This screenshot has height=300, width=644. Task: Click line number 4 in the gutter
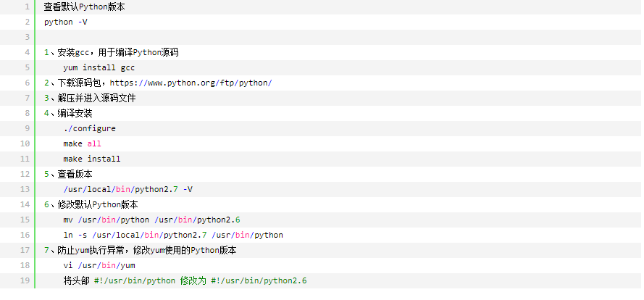coord(26,52)
